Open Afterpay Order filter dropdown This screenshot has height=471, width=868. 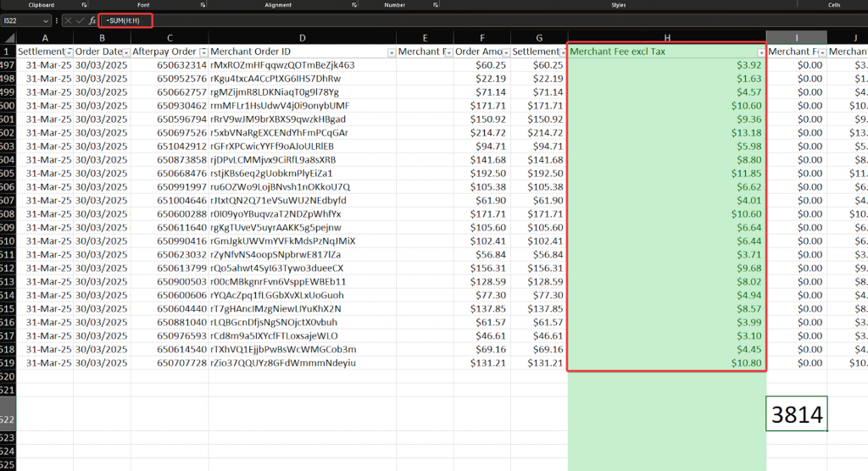[203, 53]
